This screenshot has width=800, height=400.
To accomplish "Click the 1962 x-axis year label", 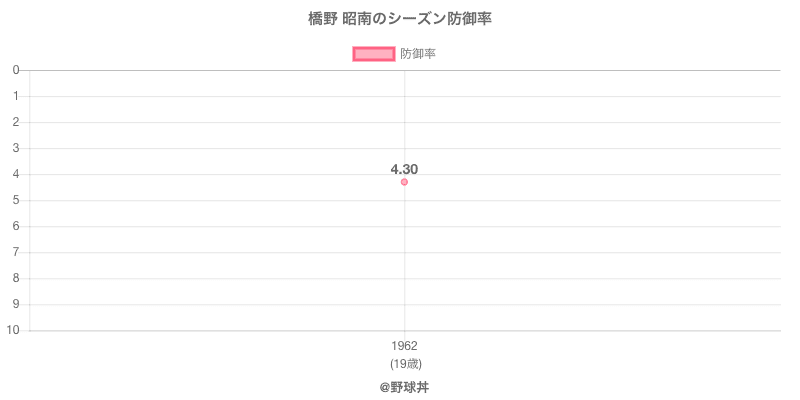I will click(404, 346).
